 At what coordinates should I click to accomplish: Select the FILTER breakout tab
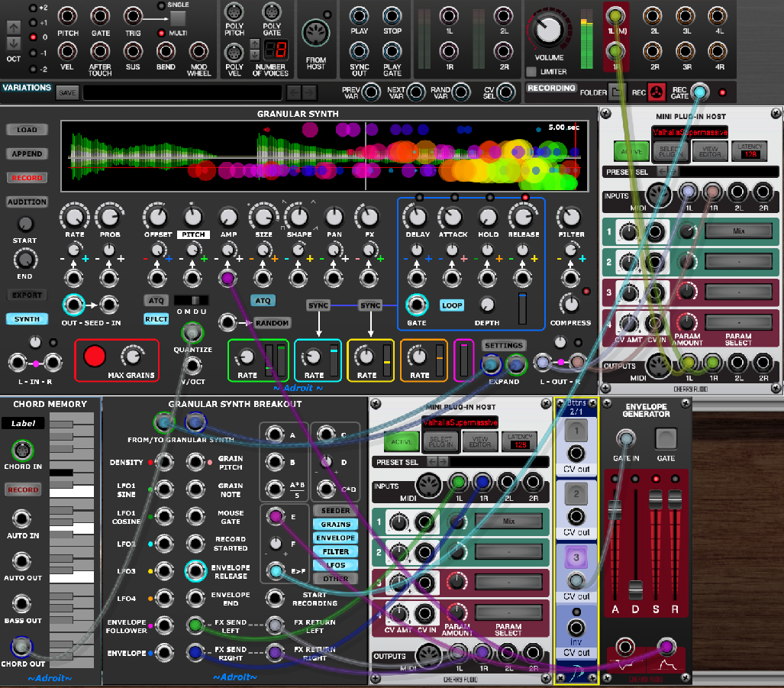[x=335, y=551]
